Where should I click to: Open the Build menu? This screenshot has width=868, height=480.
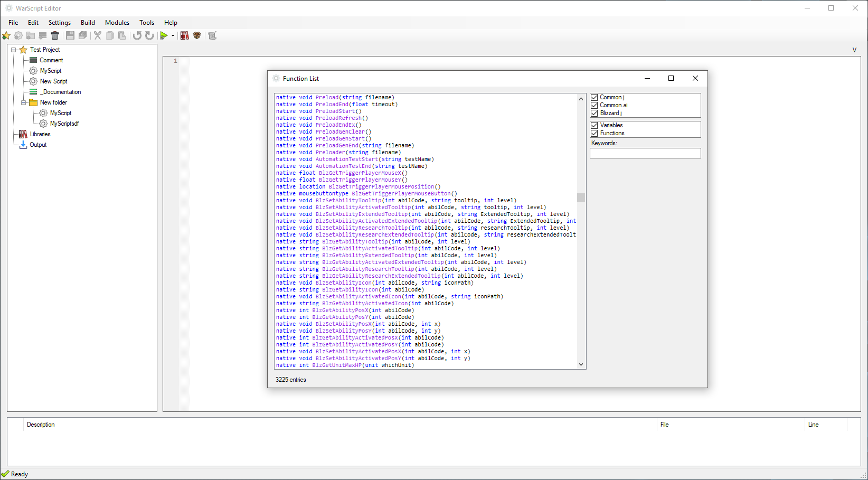[x=88, y=23]
